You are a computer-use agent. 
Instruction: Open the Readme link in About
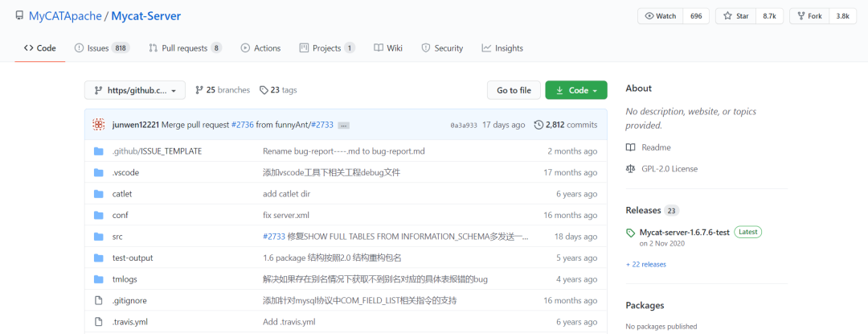[x=649, y=147]
